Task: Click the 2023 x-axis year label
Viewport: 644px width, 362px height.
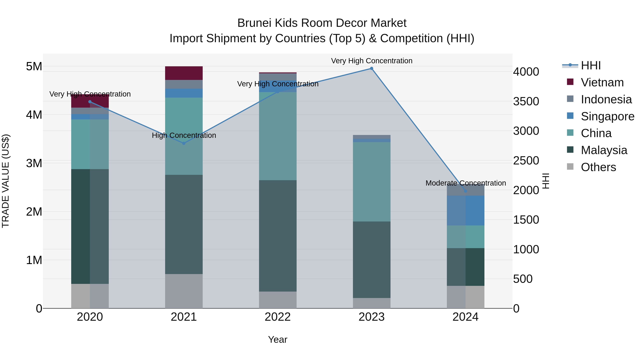Action: click(x=372, y=317)
